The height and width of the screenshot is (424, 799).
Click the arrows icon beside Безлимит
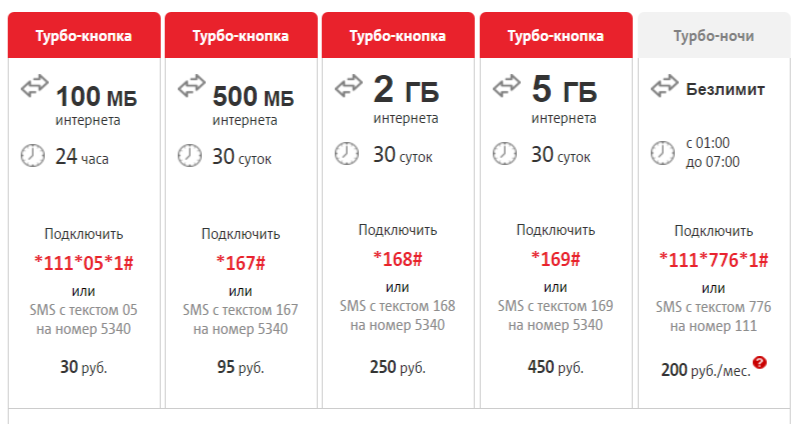[x=664, y=86]
